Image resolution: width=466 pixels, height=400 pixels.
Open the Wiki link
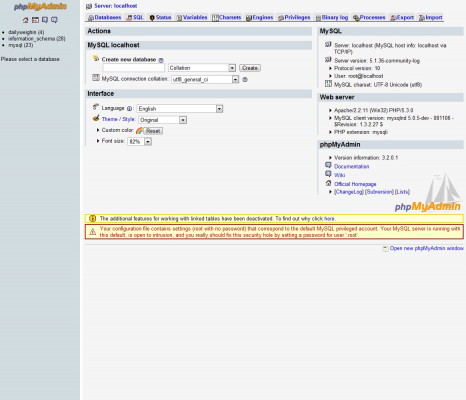point(340,175)
